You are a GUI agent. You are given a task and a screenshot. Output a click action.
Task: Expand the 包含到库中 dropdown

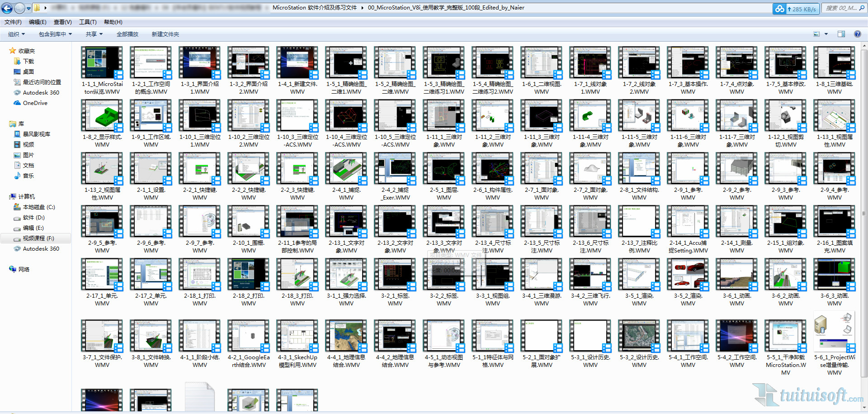tap(55, 34)
